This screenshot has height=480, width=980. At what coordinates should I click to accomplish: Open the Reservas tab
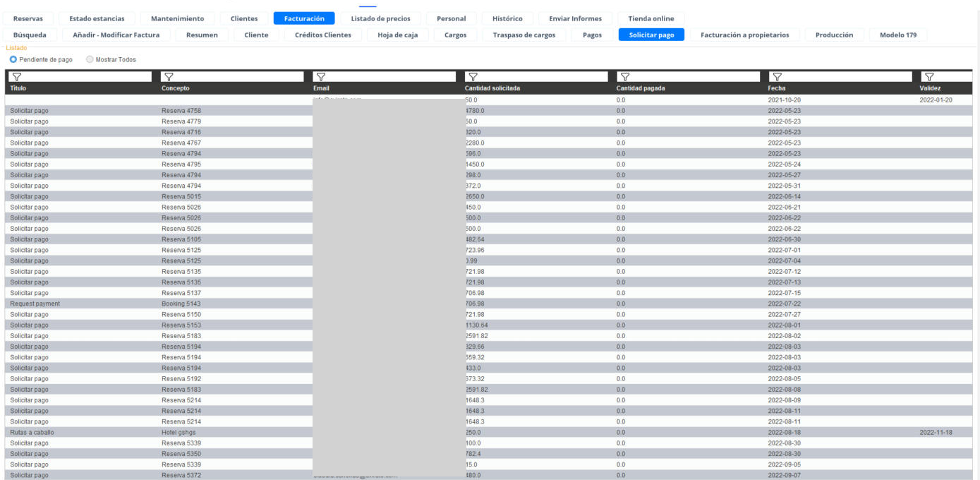click(x=28, y=18)
